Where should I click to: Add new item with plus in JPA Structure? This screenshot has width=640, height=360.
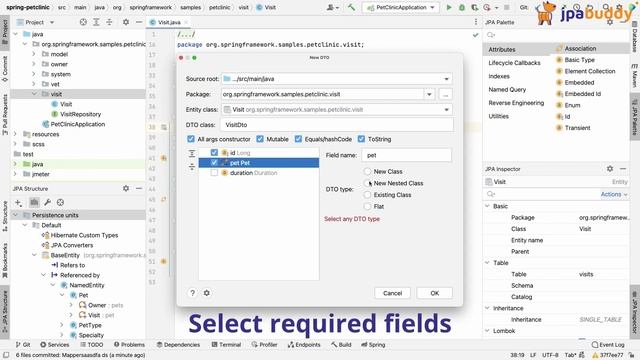click(x=18, y=202)
